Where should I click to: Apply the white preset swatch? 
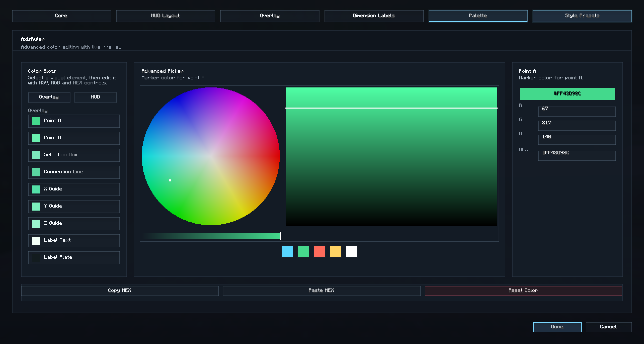[352, 252]
